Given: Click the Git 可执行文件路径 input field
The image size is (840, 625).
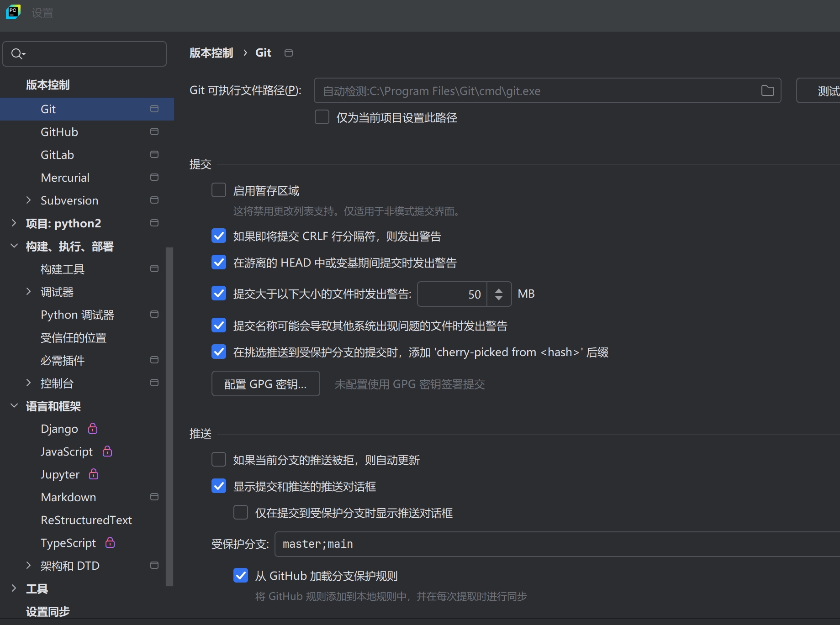Looking at the screenshot, I should tap(547, 90).
